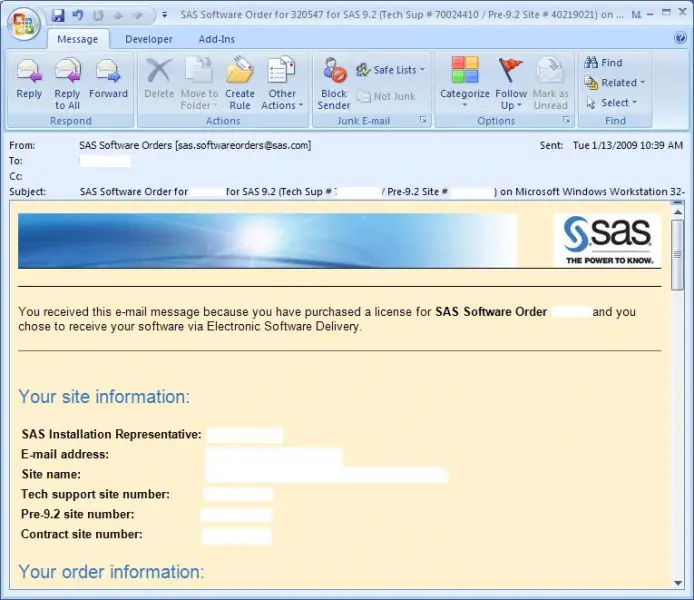Screen dimensions: 694x600
Task: Click the 'E-mail address:' label
Action: (65, 454)
